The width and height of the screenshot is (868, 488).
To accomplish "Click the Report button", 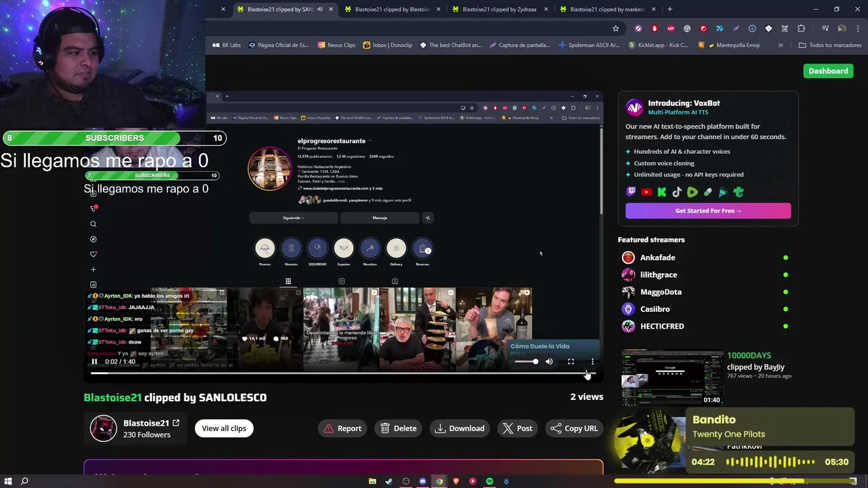I will pyautogui.click(x=342, y=428).
